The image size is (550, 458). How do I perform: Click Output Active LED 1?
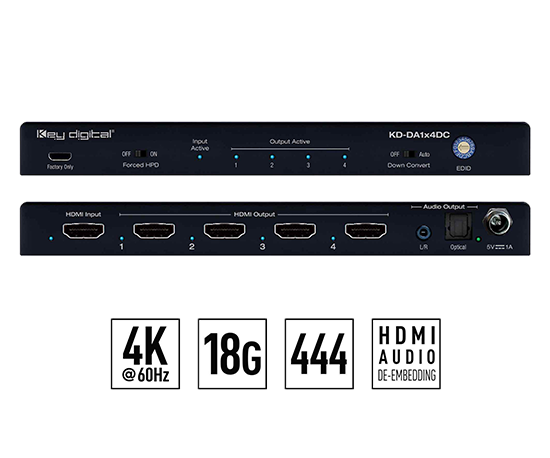click(236, 157)
